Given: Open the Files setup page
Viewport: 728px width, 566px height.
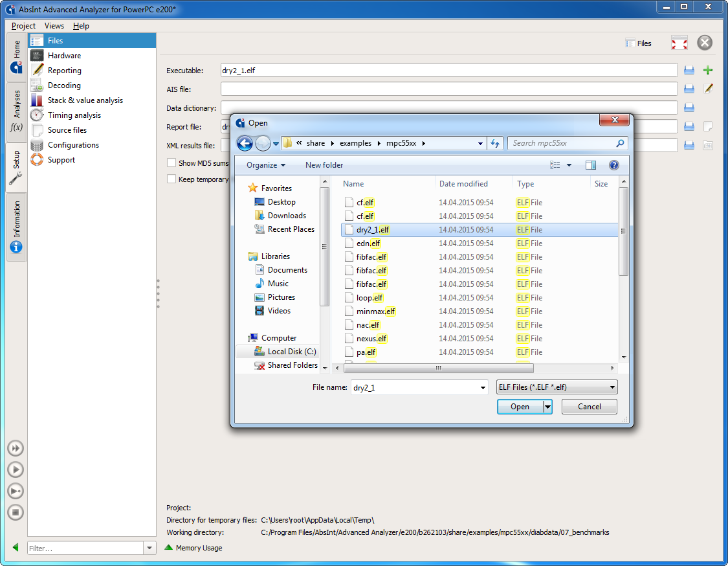Looking at the screenshot, I should (x=92, y=40).
